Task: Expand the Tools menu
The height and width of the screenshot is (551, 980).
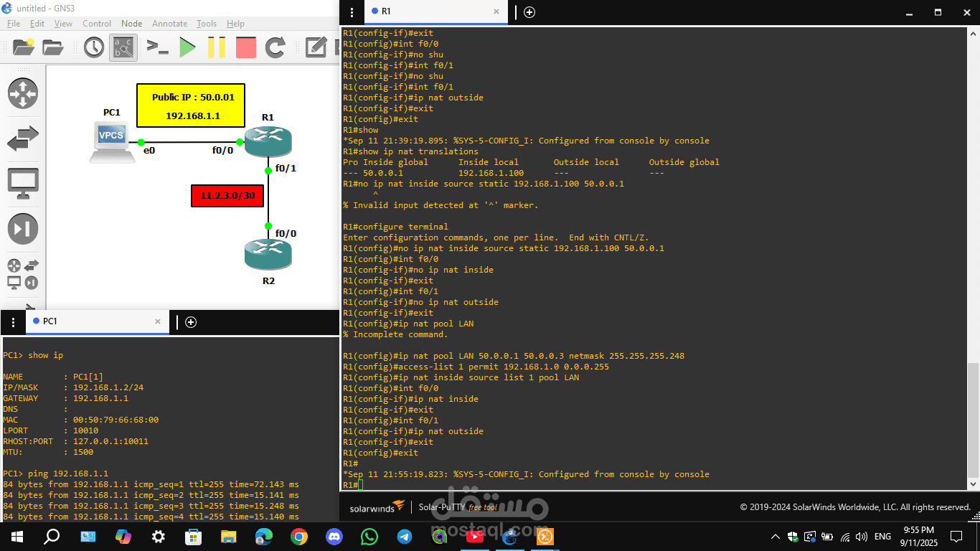Action: coord(206,23)
